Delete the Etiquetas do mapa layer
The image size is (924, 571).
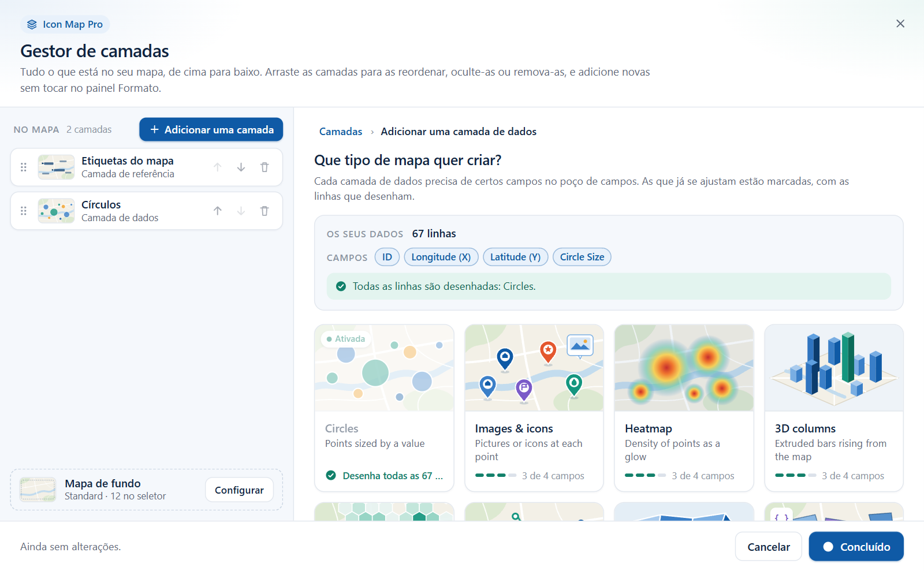tap(264, 167)
